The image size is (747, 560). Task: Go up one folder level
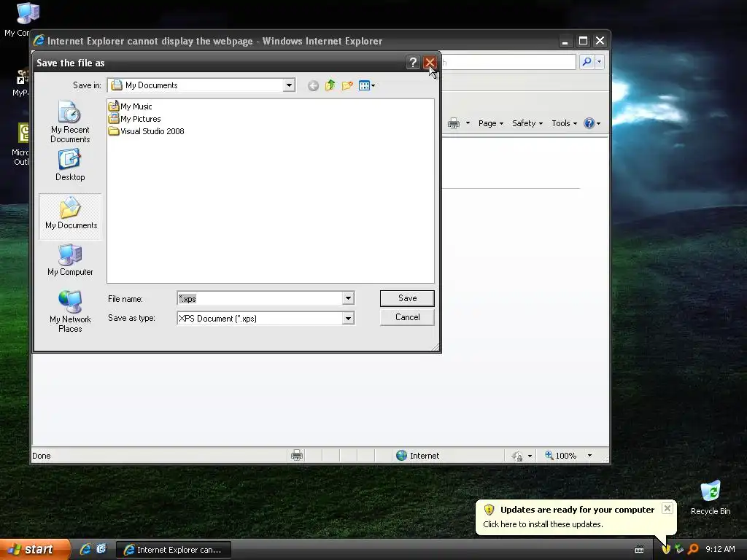(330, 86)
